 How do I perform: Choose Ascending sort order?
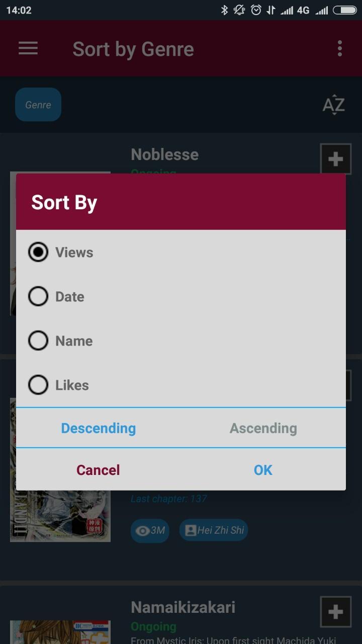point(263,428)
